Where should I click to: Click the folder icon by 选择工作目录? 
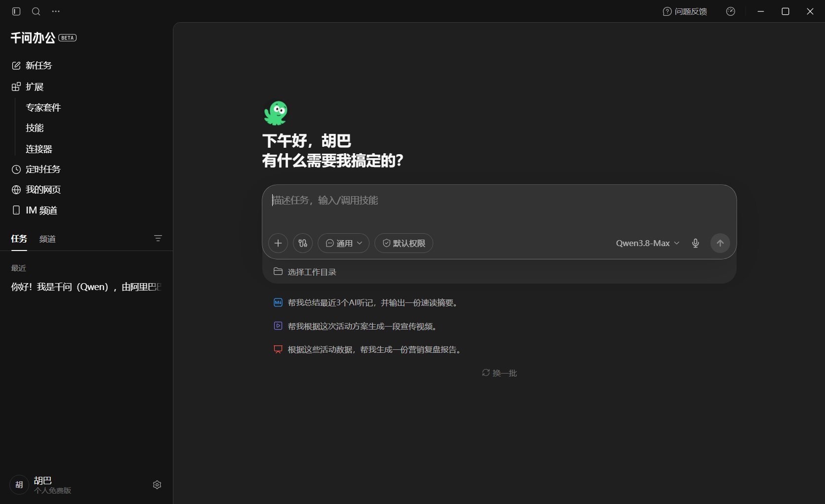278,272
